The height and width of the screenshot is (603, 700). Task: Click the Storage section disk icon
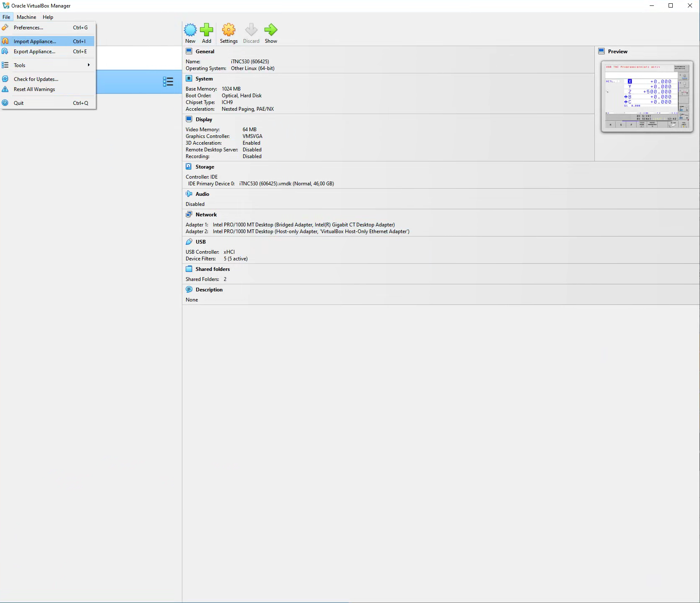click(189, 166)
